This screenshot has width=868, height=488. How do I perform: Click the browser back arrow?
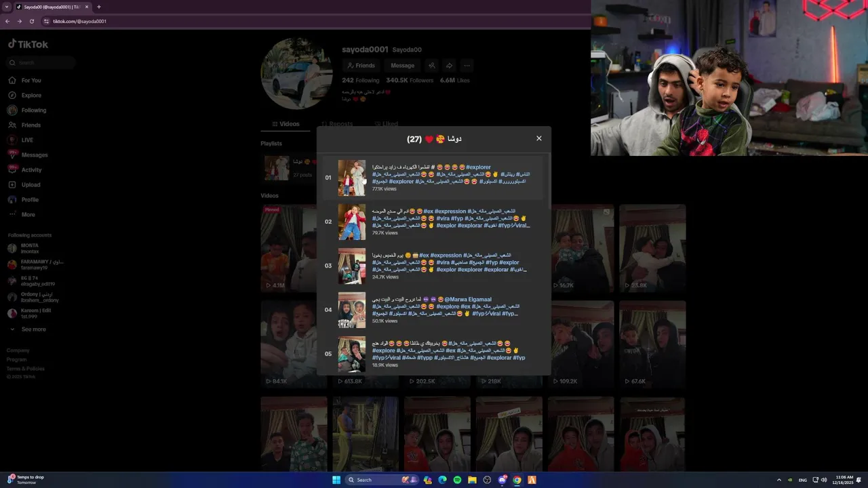[x=7, y=21]
